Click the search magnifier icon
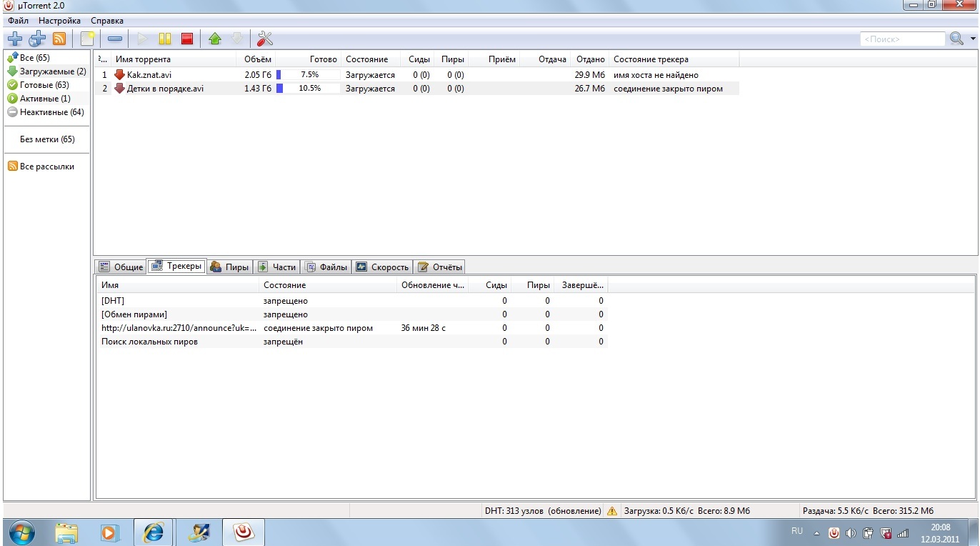980x546 pixels. 956,39
